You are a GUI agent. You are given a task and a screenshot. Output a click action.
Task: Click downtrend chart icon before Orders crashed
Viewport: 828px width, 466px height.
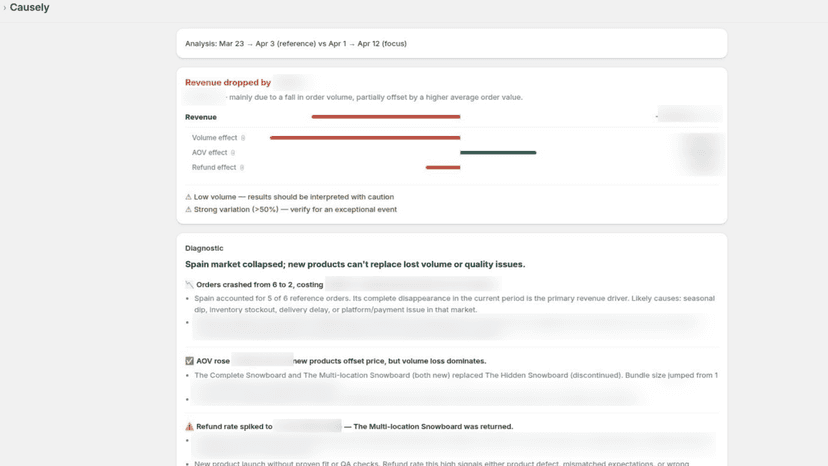point(189,285)
